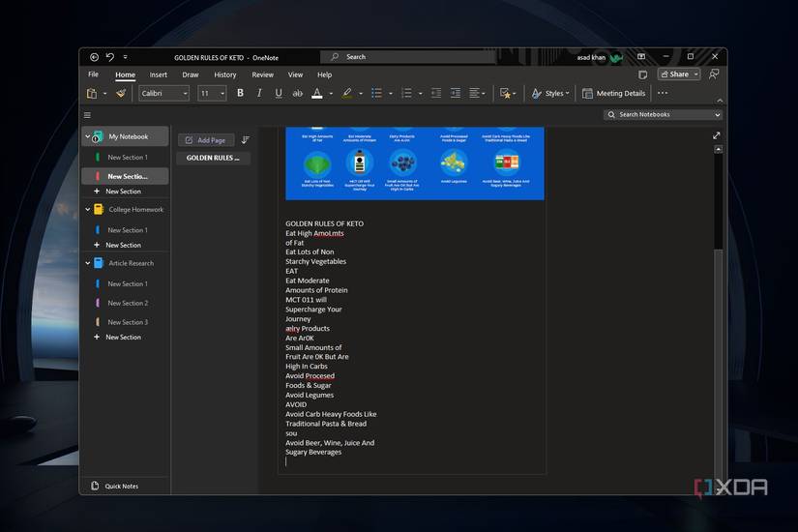Screen dimensions: 798x532
Task: Toggle the navigation pane hamburger icon
Action: (x=87, y=115)
